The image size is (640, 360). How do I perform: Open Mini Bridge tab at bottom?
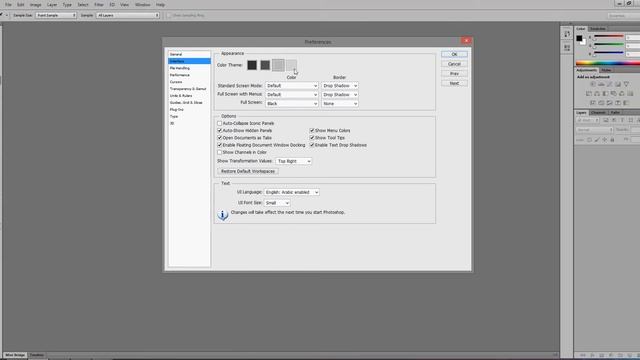15,355
